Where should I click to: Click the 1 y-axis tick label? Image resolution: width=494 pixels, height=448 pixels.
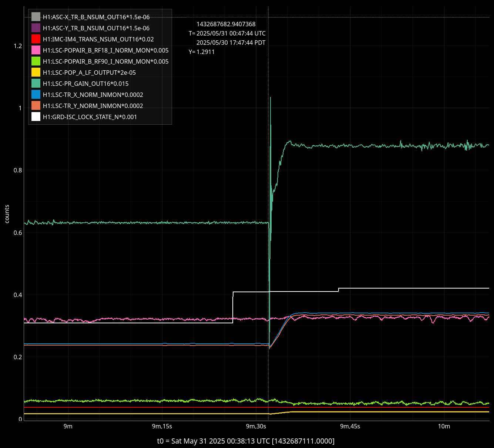click(20, 108)
